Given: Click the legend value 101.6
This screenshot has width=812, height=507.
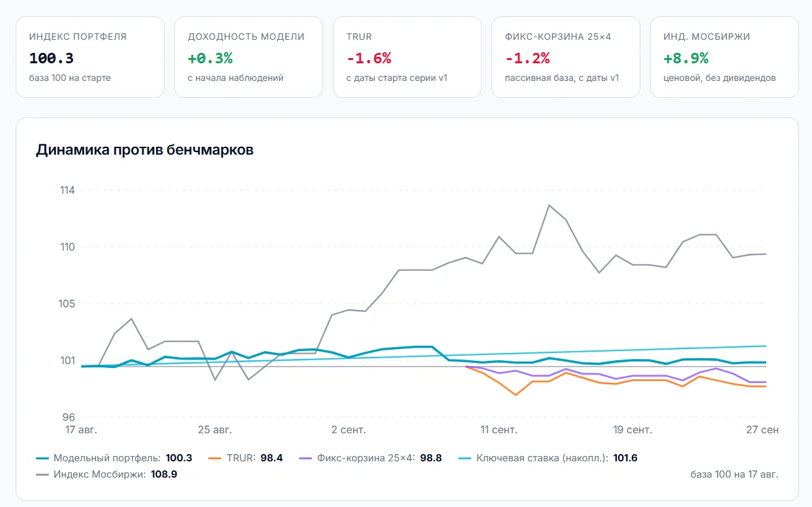Looking at the screenshot, I should click(625, 458).
